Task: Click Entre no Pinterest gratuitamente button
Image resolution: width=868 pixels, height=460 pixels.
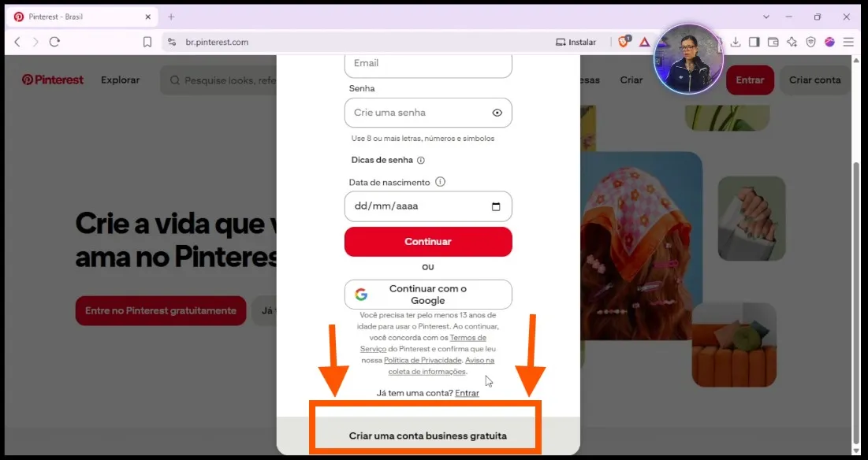Action: click(x=161, y=310)
